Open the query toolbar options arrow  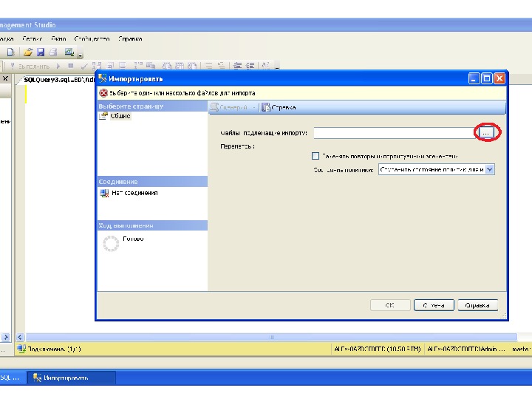point(277,67)
